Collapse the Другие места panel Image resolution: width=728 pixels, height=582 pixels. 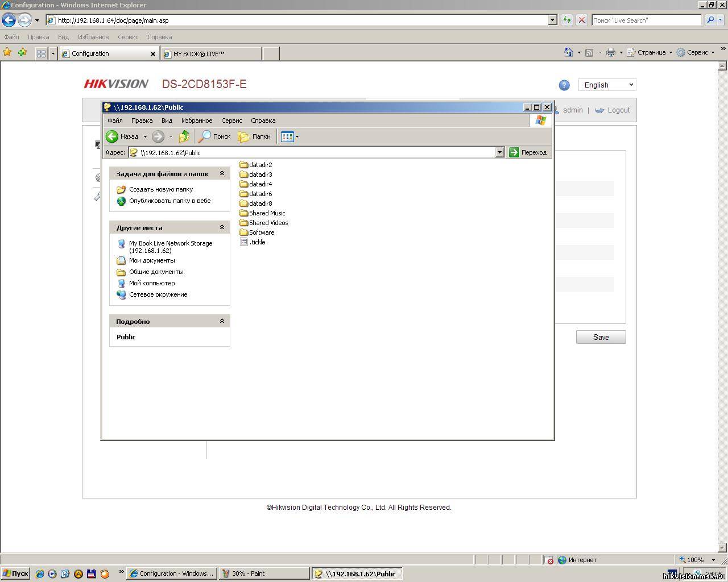[x=222, y=227]
